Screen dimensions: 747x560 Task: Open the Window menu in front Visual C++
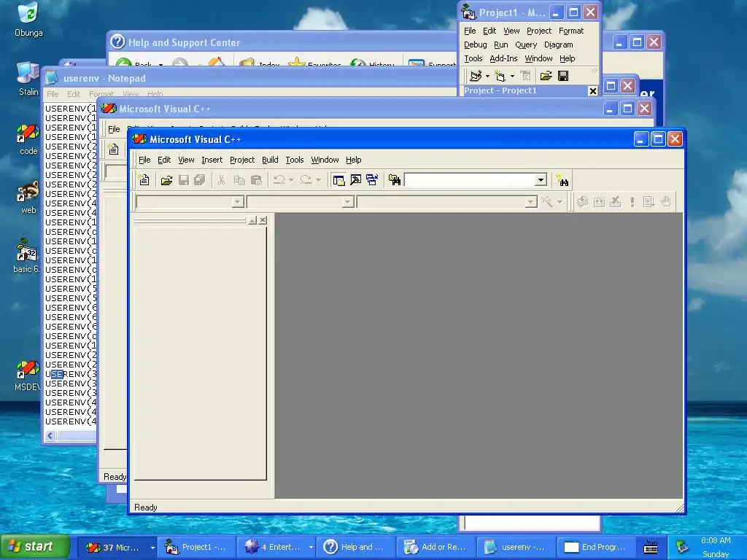[x=325, y=160]
